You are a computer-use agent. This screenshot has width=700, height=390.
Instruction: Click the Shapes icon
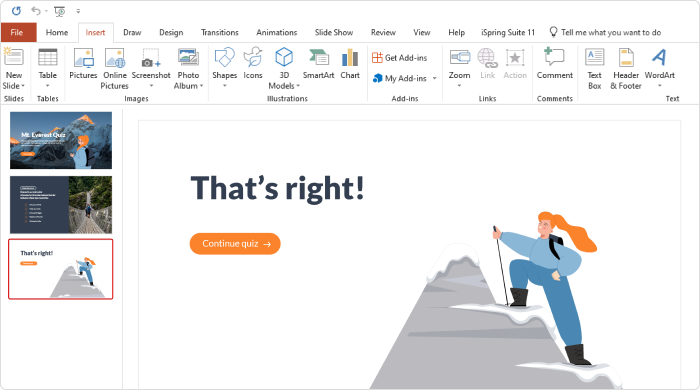click(x=224, y=58)
